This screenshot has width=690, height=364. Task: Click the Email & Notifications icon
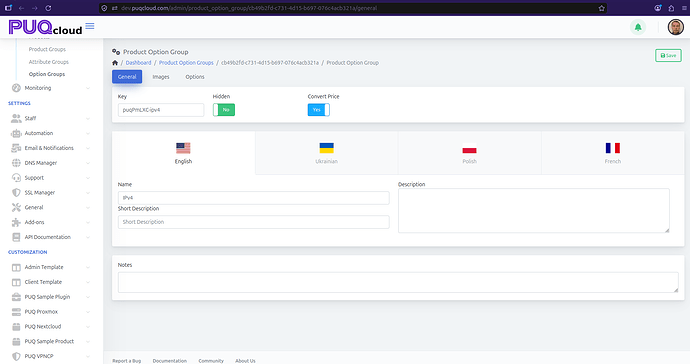[x=16, y=148]
